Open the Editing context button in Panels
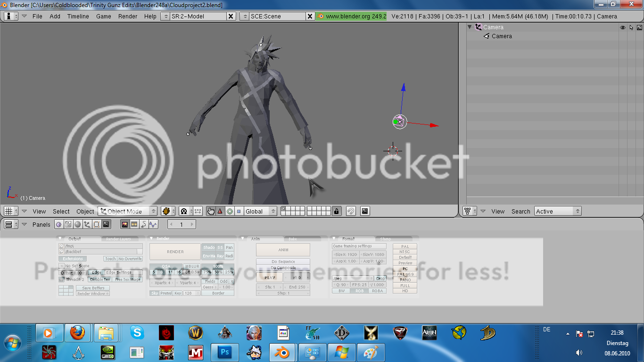Image resolution: width=644 pixels, height=362 pixels. tap(96, 224)
